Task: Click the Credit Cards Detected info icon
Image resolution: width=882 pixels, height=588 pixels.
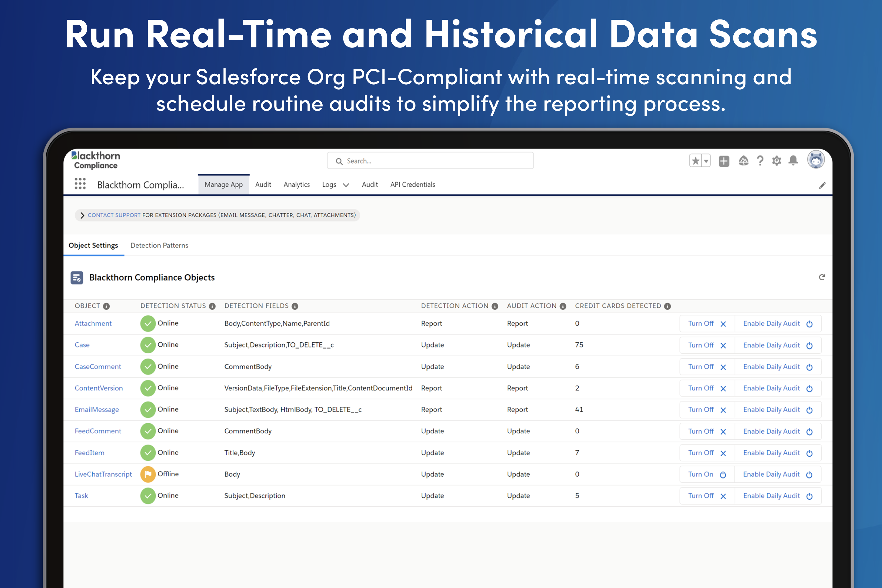Action: [667, 306]
